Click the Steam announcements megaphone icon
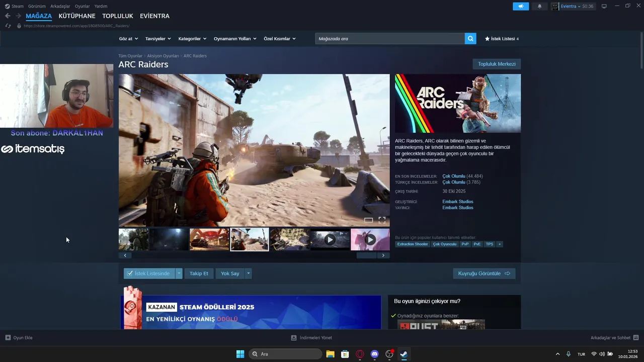 [x=521, y=6]
